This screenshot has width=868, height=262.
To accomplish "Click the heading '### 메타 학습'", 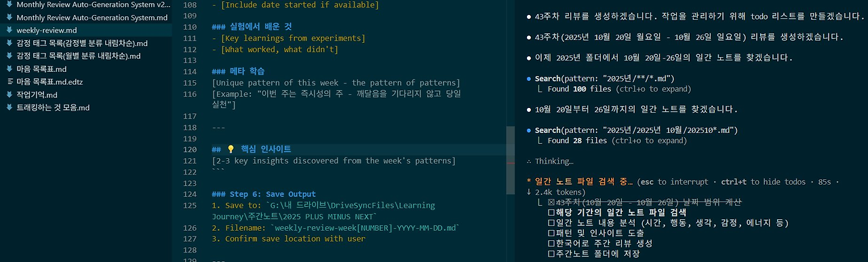I will click(x=238, y=71).
